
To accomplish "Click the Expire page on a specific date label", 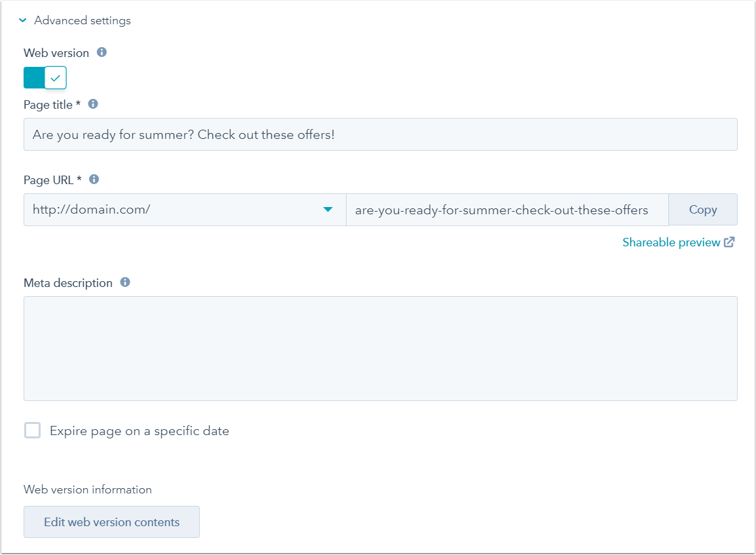I will [140, 431].
